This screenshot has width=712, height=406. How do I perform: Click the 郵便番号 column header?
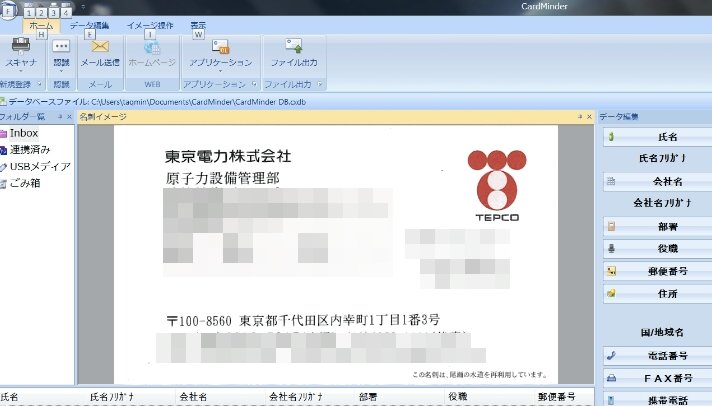click(564, 396)
